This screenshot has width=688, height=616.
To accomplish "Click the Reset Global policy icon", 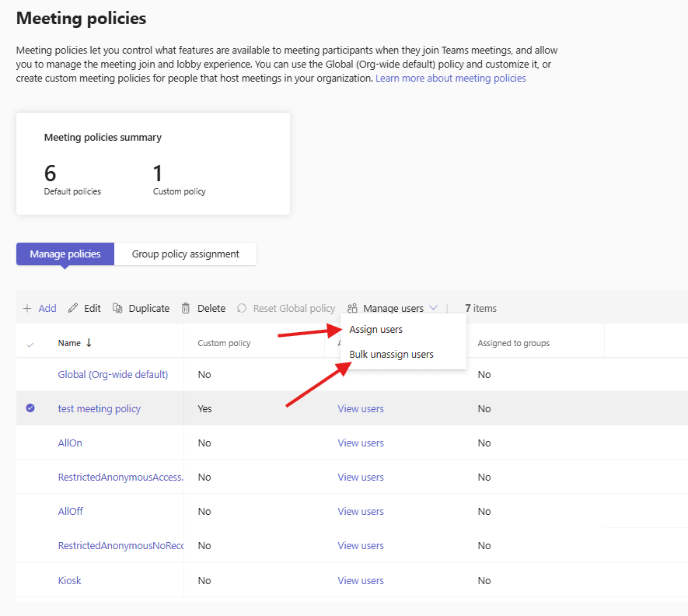I will coord(242,308).
